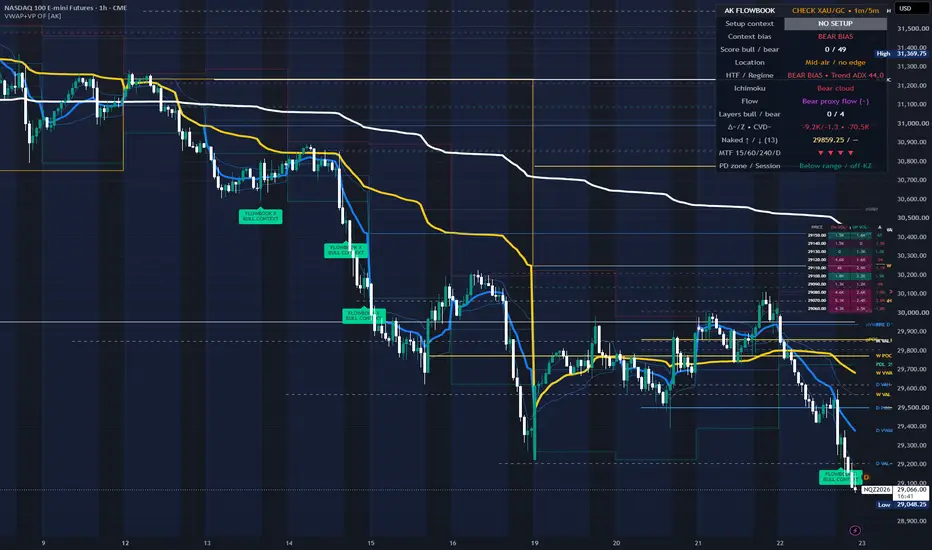Click the small arrow marker right of AK FLOWBOOK header
932x550 pixels.
click(x=889, y=11)
